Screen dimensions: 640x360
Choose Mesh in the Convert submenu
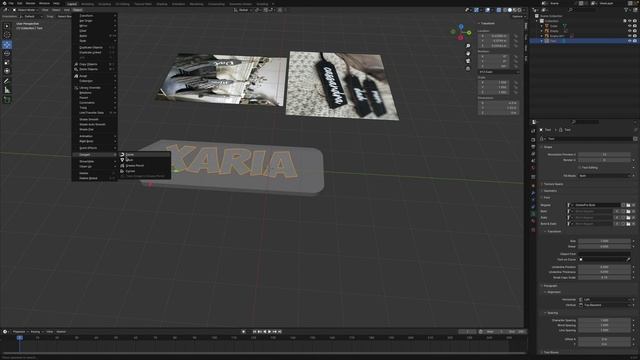click(144, 160)
